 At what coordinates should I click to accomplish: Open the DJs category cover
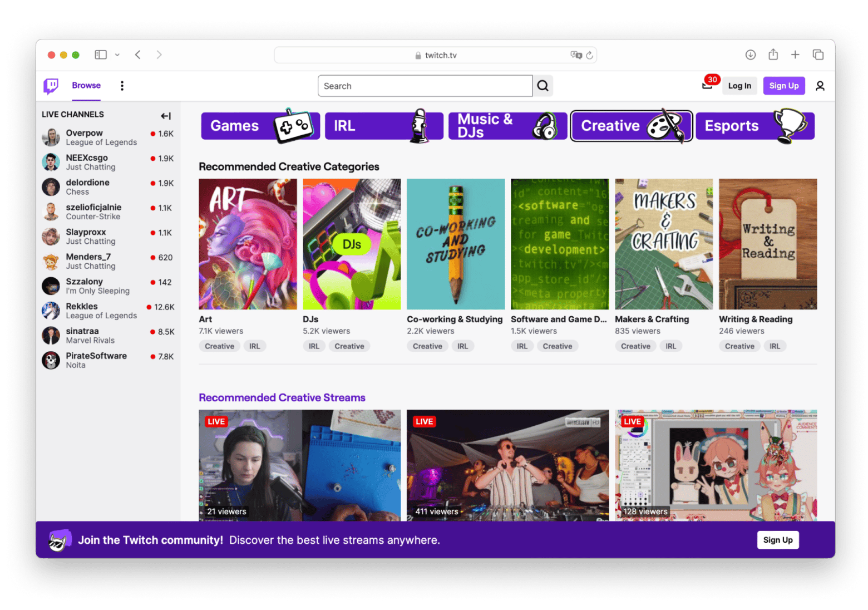(x=352, y=244)
